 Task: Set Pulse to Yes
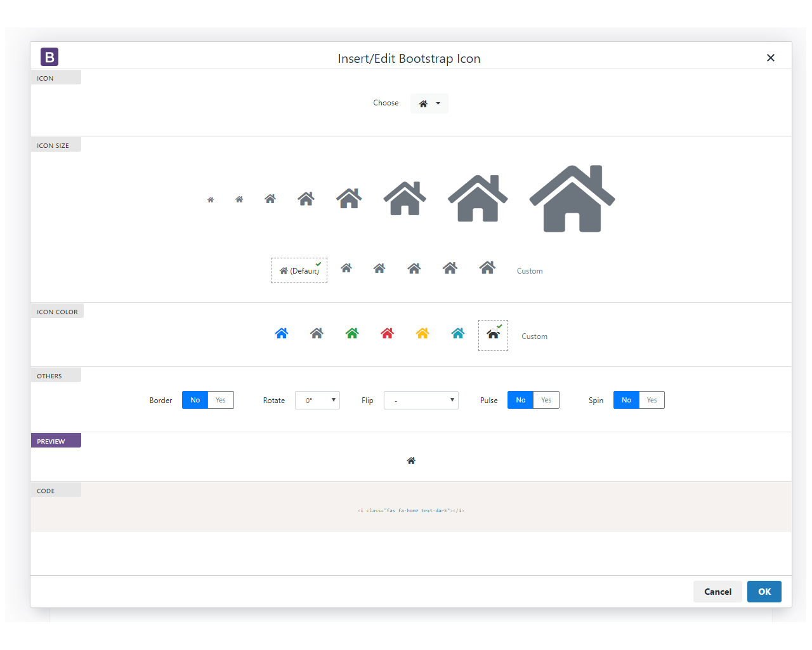[546, 400]
